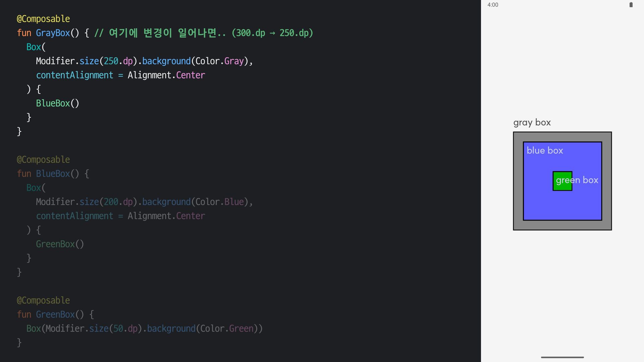Viewport: 644px width, 362px height.
Task: Click Alignment.Center in GrayBox's contentAlignment
Action: tap(166, 75)
